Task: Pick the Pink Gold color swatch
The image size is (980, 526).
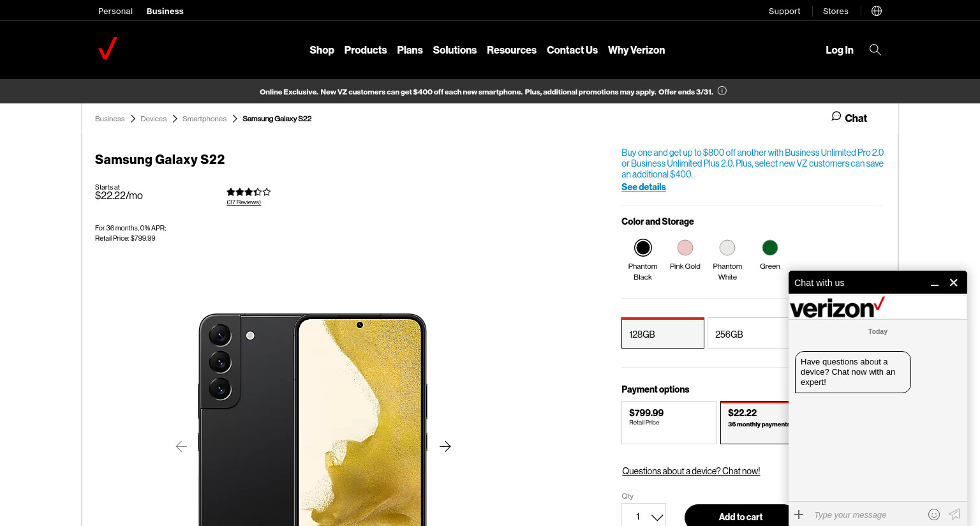Action: 685,248
